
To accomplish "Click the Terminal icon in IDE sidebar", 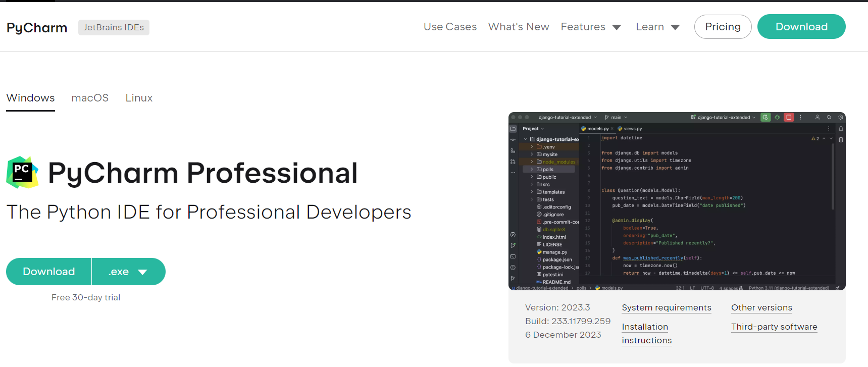I will [x=513, y=256].
